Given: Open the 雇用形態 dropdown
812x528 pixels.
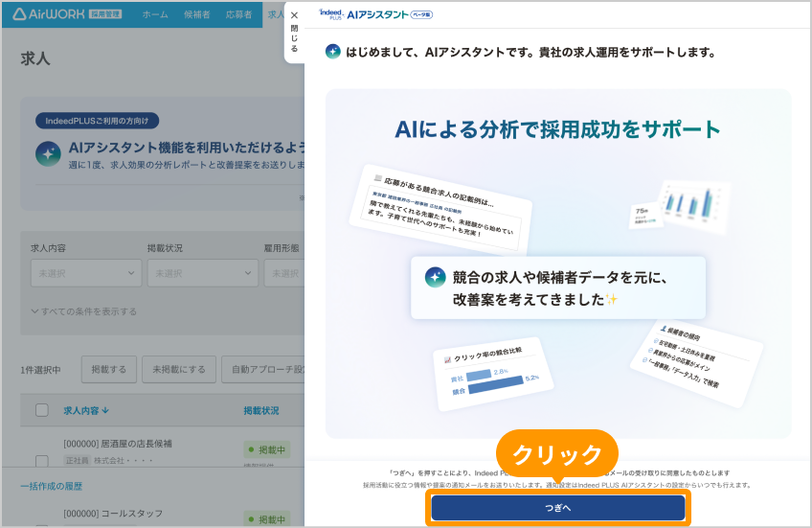Looking at the screenshot, I should pos(283,273).
